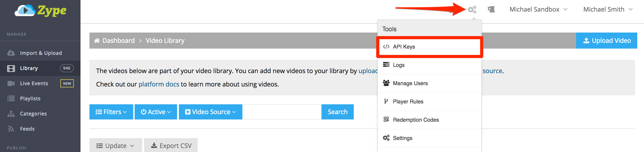The height and width of the screenshot is (152, 644).
Task: Open the Update bulk action dropdown
Action: pyautogui.click(x=116, y=146)
